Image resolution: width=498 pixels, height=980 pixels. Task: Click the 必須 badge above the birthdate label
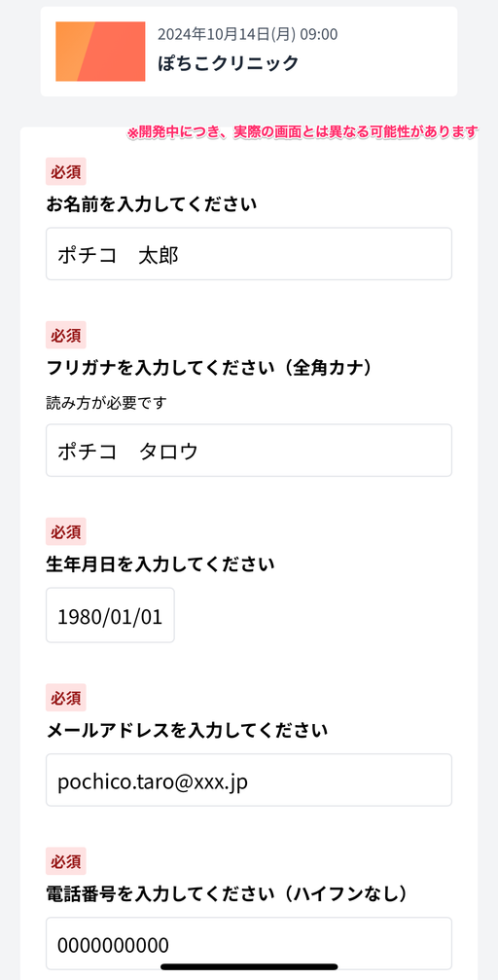tap(65, 531)
